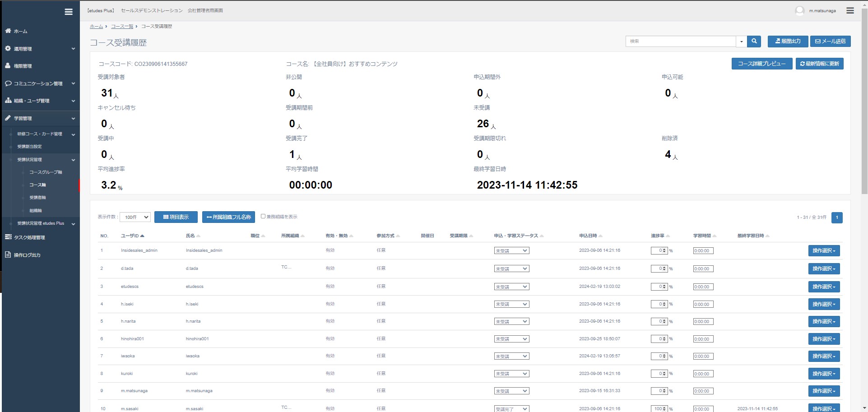Click progress stepper for iwaoka row

[x=664, y=356]
